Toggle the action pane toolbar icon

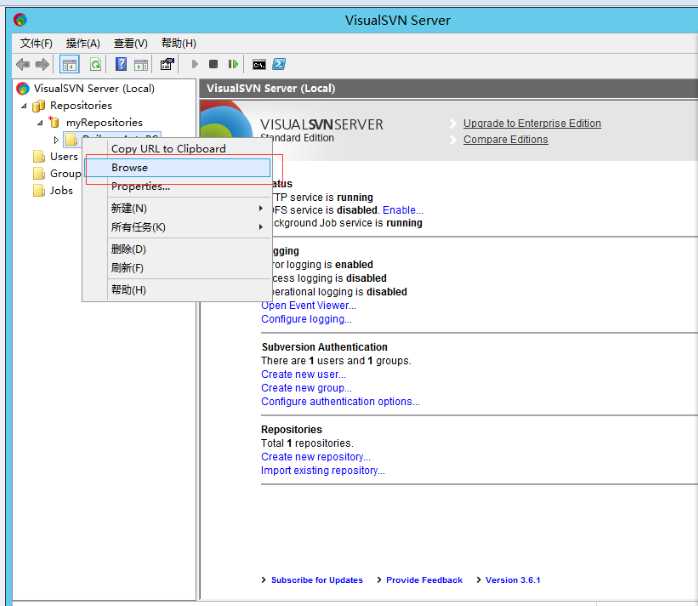(141, 65)
